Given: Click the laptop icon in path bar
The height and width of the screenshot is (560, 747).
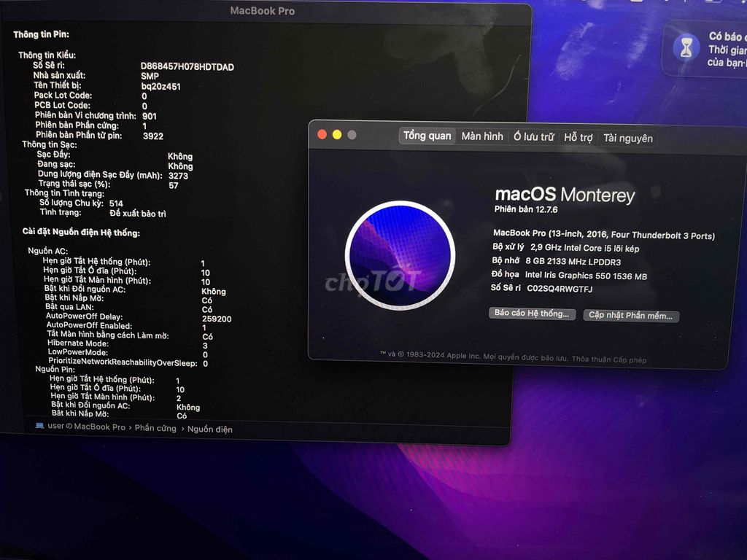Looking at the screenshot, I should tap(40, 425).
